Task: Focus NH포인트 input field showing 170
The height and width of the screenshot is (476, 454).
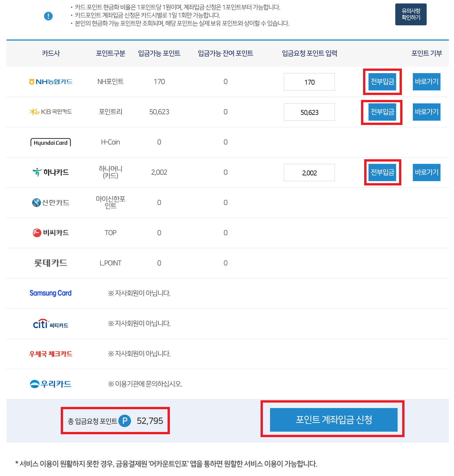Action: point(309,82)
